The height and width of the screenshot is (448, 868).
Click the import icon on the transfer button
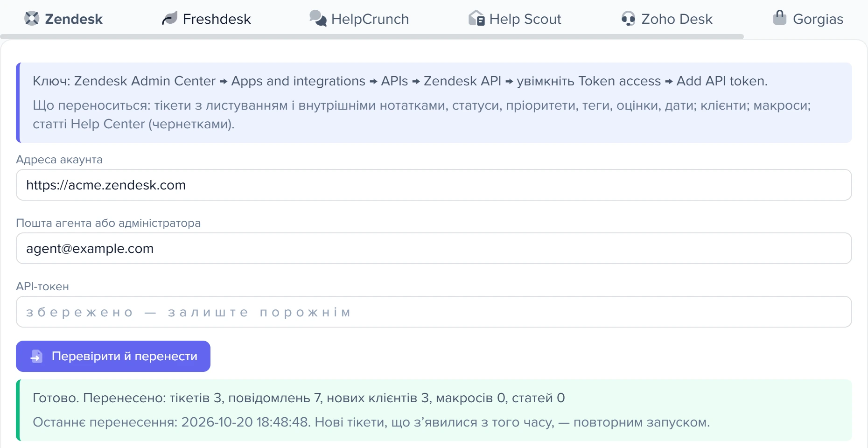pyautogui.click(x=36, y=356)
